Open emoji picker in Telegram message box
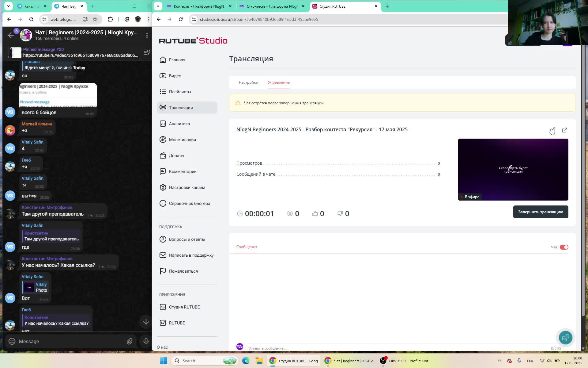 (x=12, y=341)
